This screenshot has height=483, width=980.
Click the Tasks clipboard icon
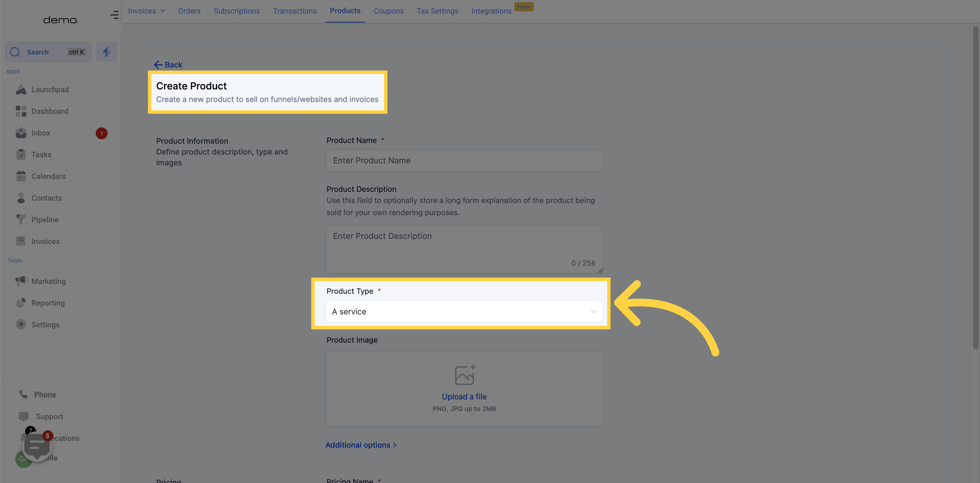[x=21, y=155]
